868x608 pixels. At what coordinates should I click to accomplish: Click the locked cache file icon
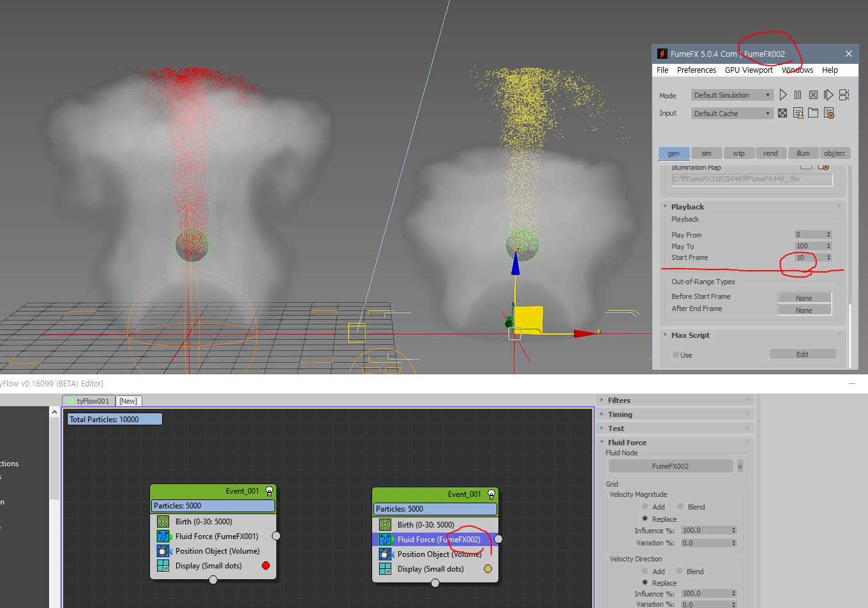[x=798, y=113]
